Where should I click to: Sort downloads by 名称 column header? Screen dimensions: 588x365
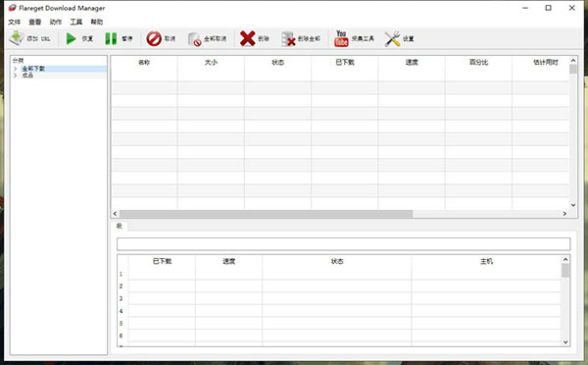(x=144, y=63)
